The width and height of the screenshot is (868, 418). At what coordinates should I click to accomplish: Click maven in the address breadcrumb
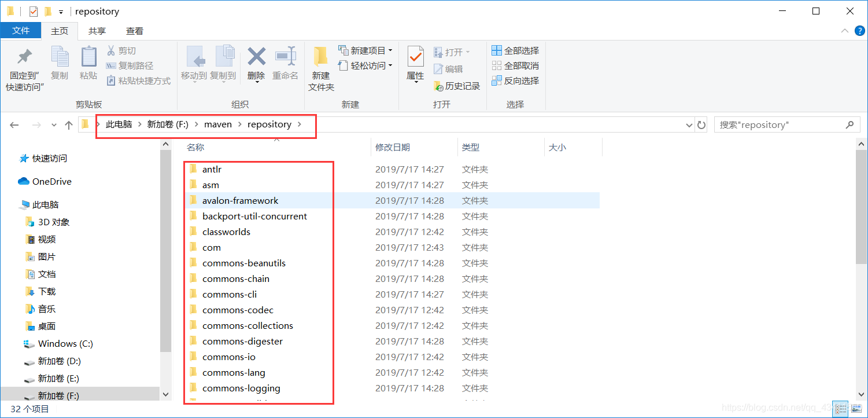218,124
